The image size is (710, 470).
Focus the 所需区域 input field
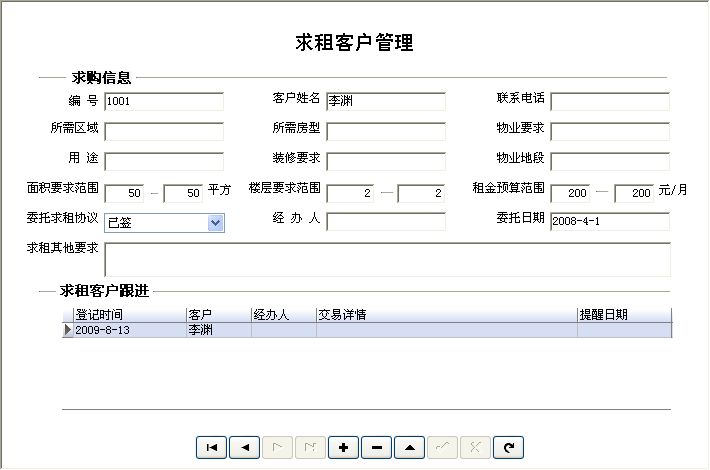pyautogui.click(x=164, y=131)
